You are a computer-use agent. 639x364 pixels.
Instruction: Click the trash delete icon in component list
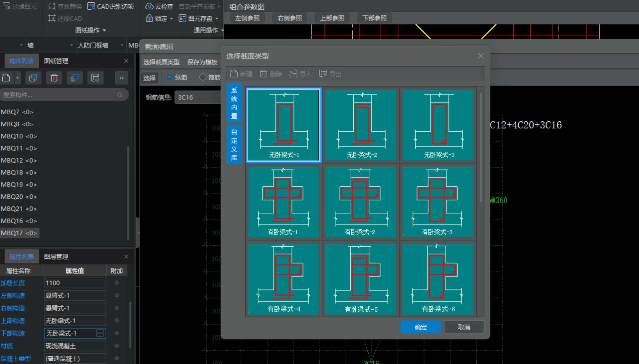click(x=54, y=78)
